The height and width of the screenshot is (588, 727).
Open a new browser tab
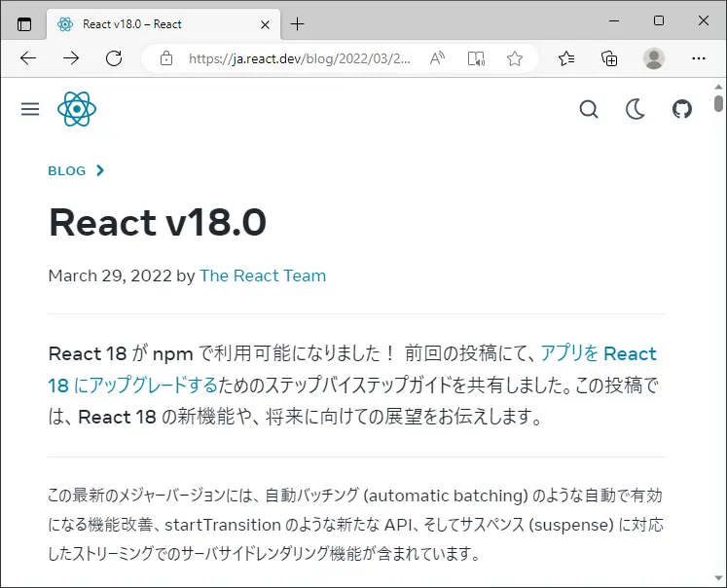tap(297, 23)
